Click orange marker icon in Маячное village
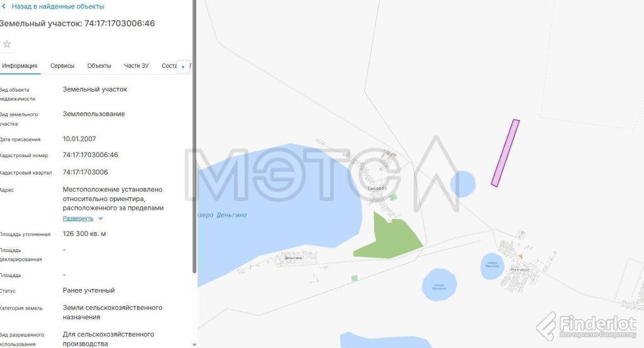The height and width of the screenshot is (348, 644). [x=520, y=256]
